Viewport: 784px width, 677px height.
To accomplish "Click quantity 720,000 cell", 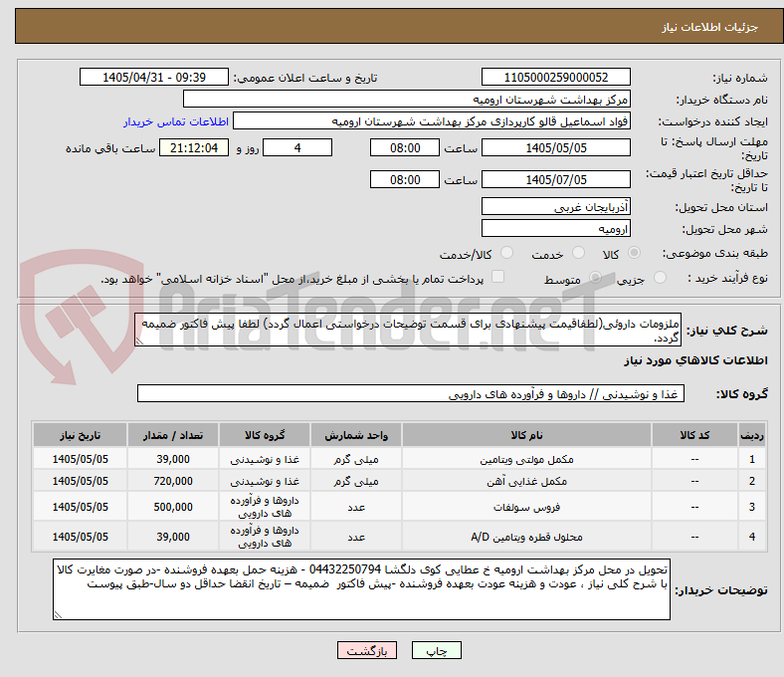I will coord(173,481).
